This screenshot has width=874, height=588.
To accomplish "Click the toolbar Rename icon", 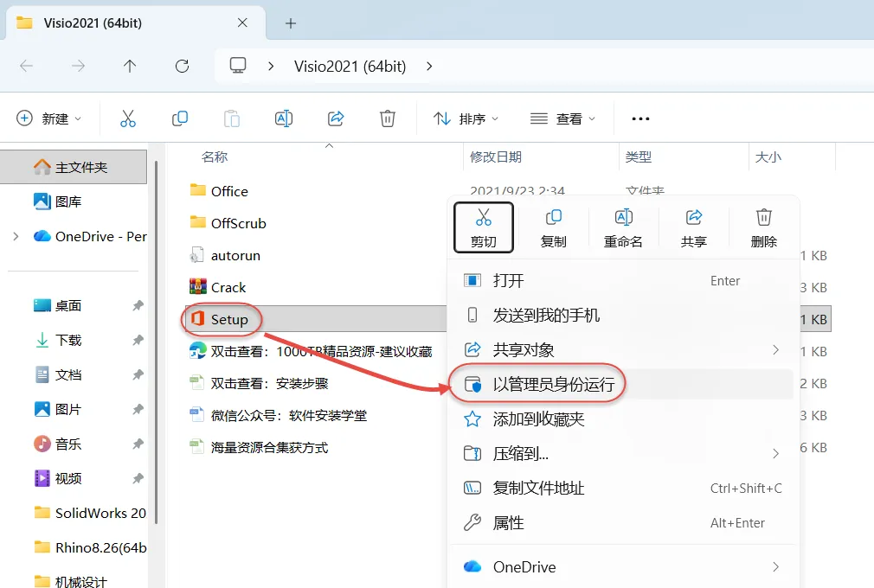I will 284,118.
